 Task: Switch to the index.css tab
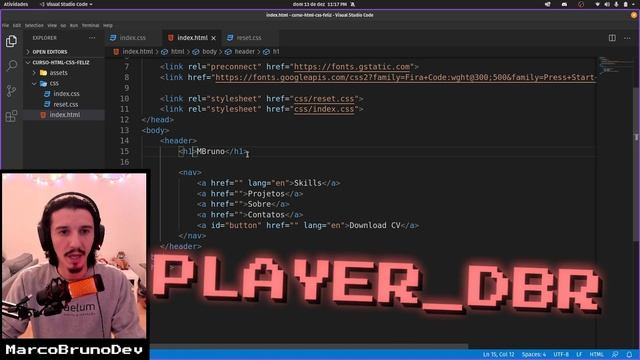(x=134, y=38)
